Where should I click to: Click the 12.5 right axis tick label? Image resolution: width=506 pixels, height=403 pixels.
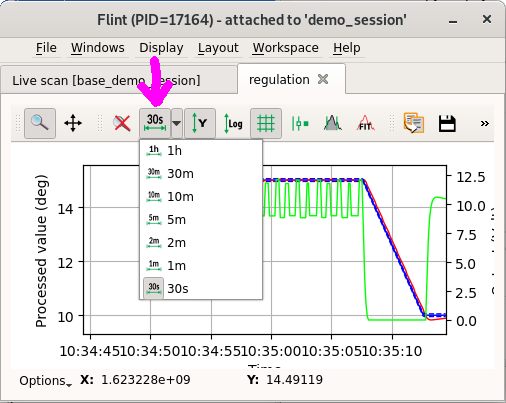point(471,177)
